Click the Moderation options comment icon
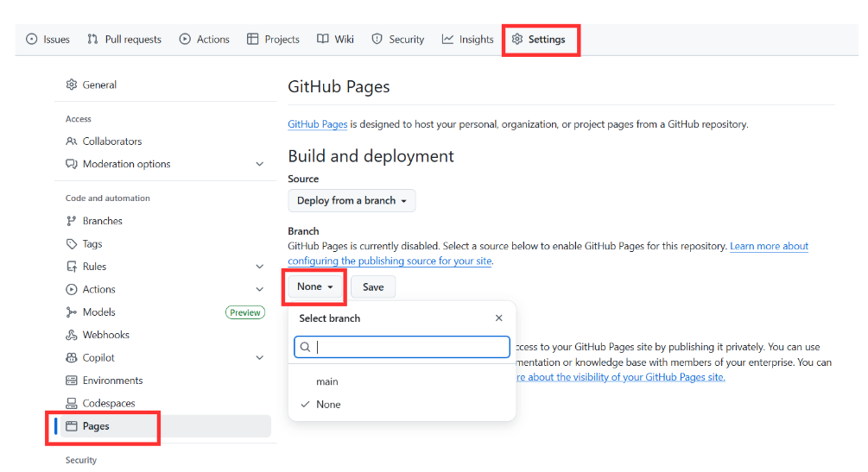 72,164
